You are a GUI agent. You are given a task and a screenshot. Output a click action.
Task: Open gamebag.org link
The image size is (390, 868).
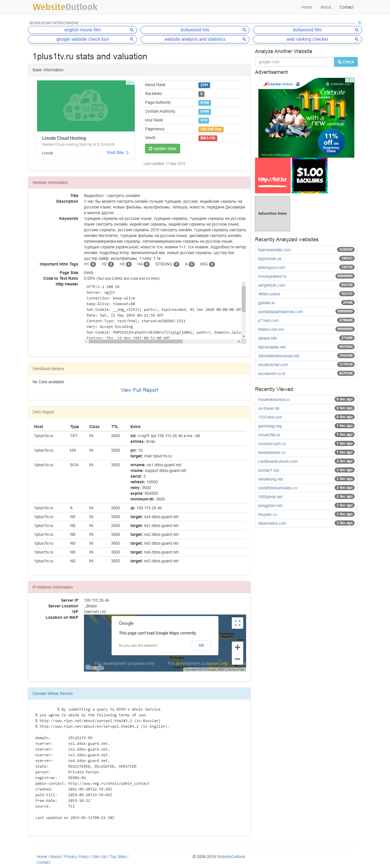tap(270, 426)
